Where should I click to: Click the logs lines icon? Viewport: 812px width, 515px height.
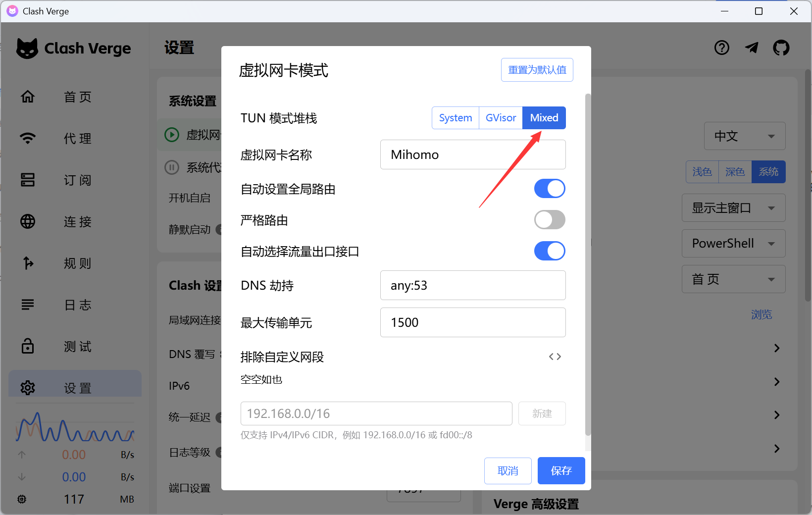[28, 305]
